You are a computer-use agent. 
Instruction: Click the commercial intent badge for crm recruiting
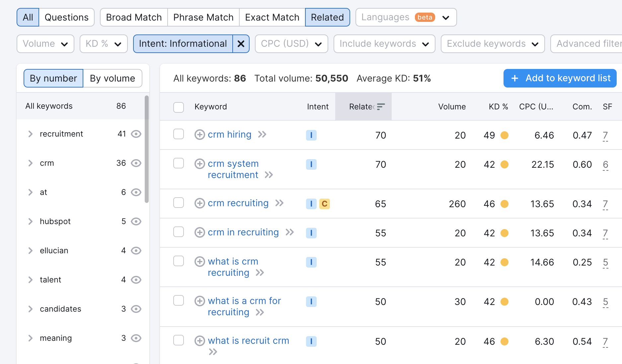click(324, 204)
